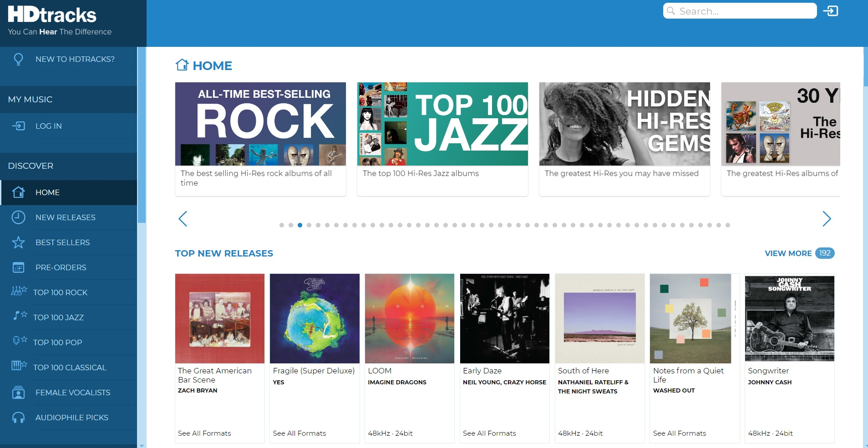Click '48kHz · 24bit' under Songwriter
The image size is (868, 448).
(770, 433)
